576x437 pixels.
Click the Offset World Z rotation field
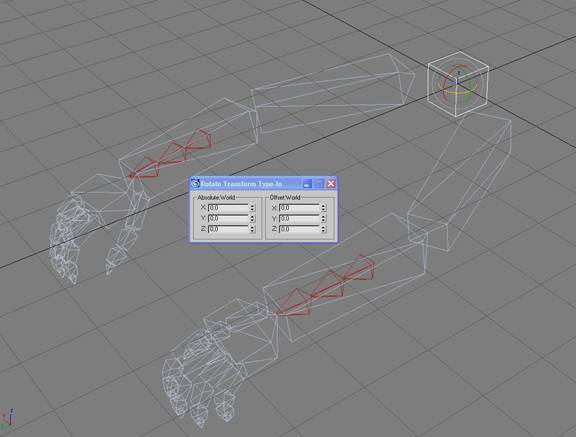[x=300, y=229]
